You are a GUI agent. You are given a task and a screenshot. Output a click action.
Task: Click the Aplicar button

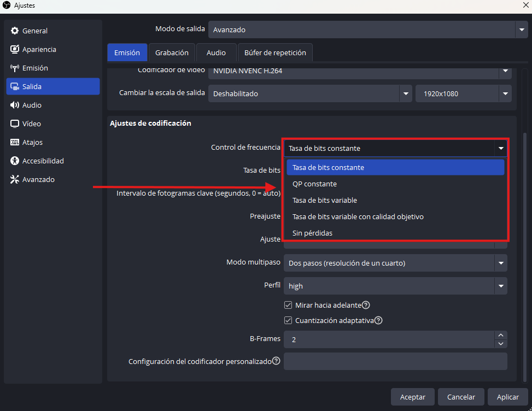point(507,397)
